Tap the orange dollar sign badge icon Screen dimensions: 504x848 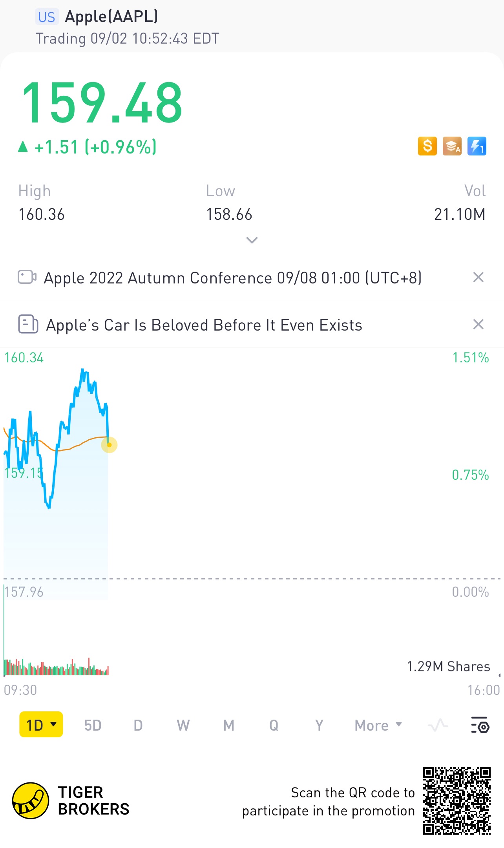pos(427,146)
